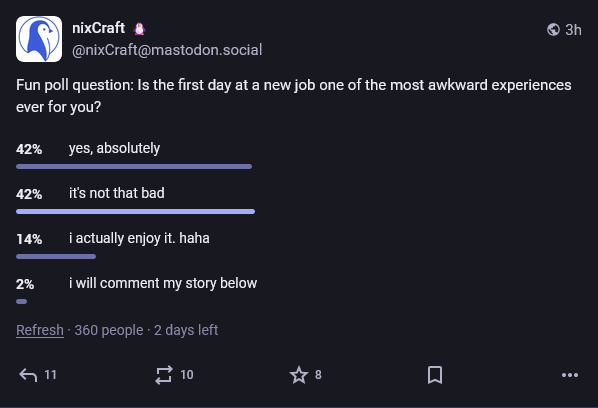Viewport: 598px width, 408px height.
Task: Bookmark this nixCraft post
Action: (x=435, y=375)
